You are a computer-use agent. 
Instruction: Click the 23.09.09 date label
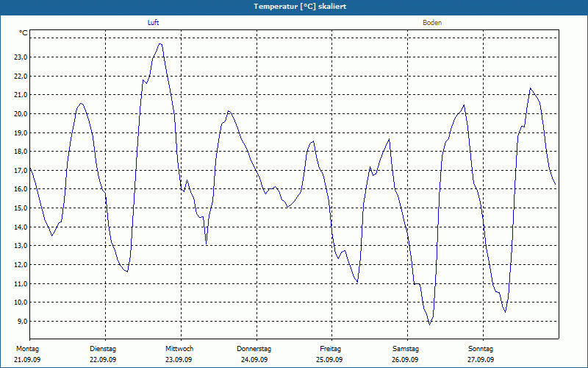(x=179, y=360)
